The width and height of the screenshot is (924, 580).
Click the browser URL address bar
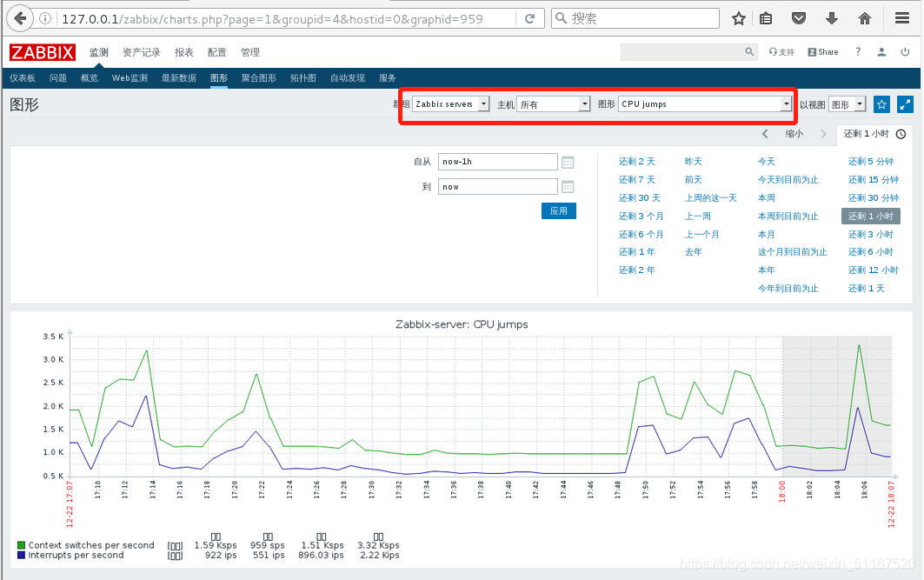[286, 19]
